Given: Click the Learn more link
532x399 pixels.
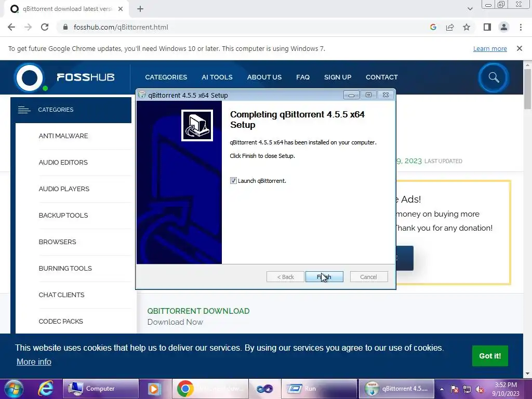Looking at the screenshot, I should coord(490,48).
